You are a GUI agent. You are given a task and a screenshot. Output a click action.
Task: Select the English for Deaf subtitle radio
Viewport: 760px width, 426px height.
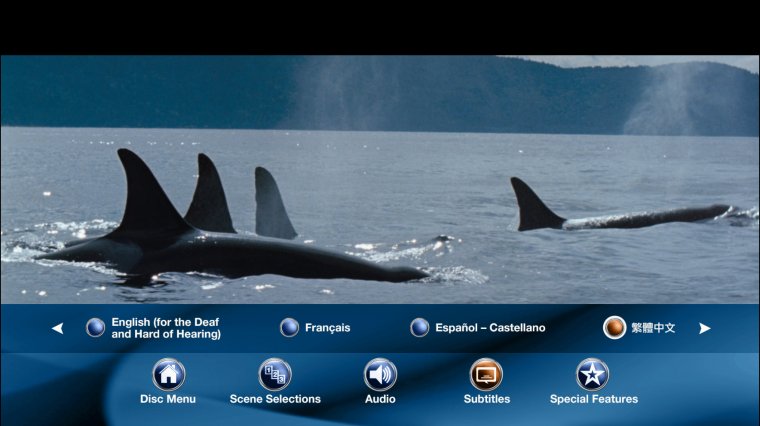pyautogui.click(x=95, y=328)
